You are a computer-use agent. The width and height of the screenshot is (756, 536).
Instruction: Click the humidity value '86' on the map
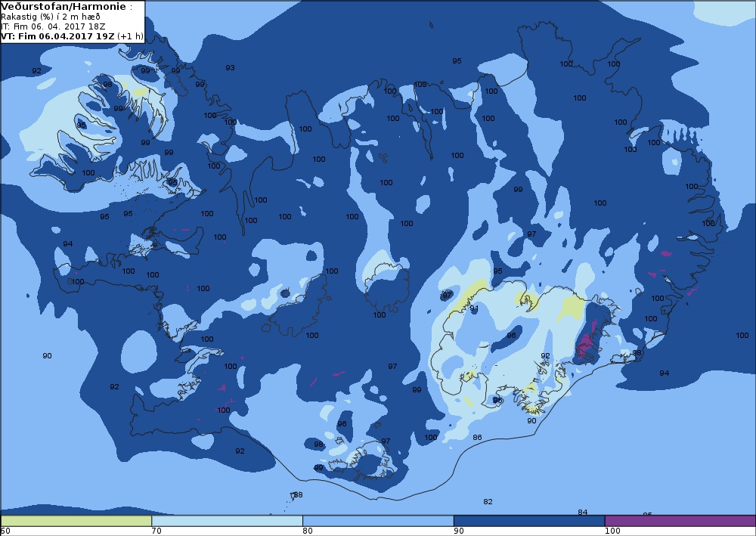(x=477, y=438)
